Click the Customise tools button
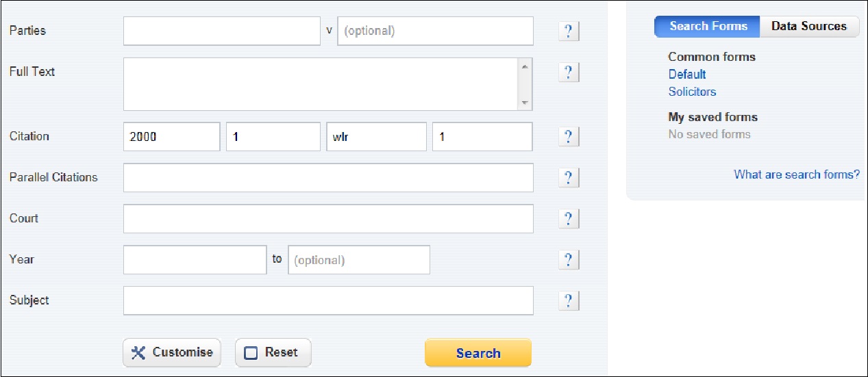The image size is (868, 377). click(x=172, y=353)
